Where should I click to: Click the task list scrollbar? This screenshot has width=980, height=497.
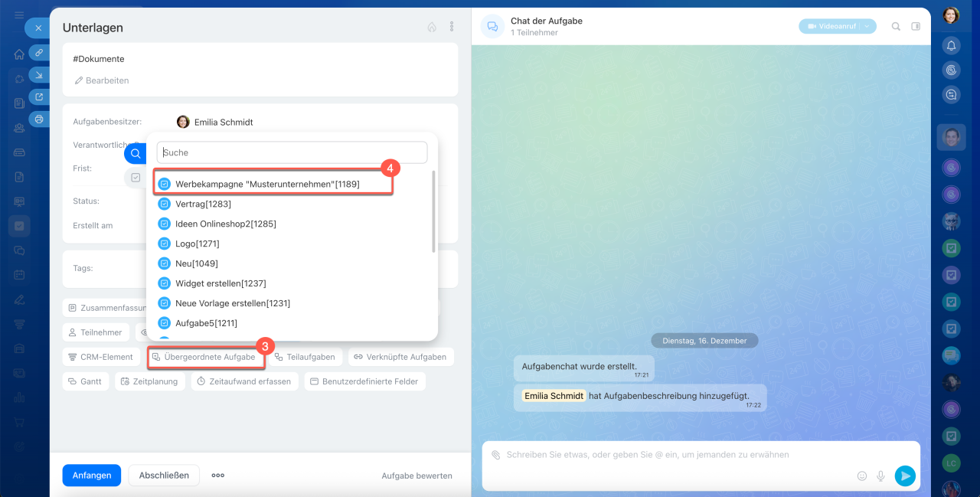(x=433, y=211)
